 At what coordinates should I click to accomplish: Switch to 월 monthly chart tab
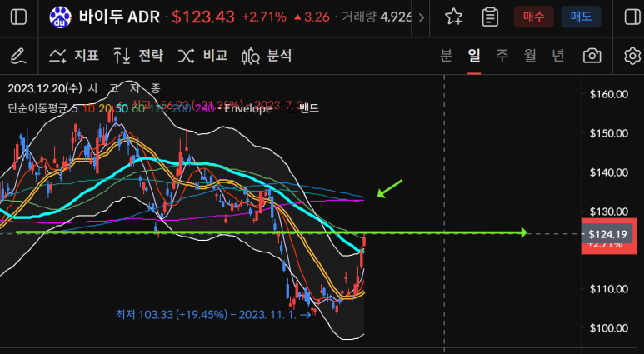[x=530, y=56]
